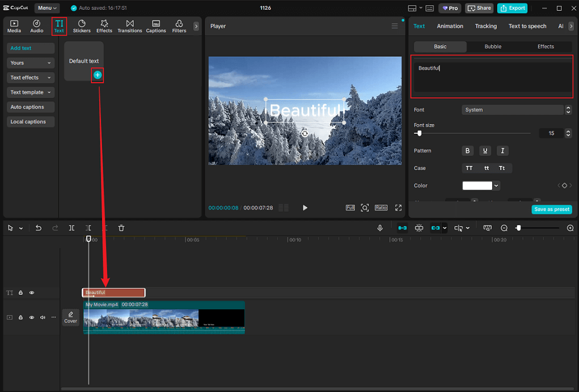The width and height of the screenshot is (579, 392).
Task: Select the Filters panel icon
Action: tap(179, 25)
